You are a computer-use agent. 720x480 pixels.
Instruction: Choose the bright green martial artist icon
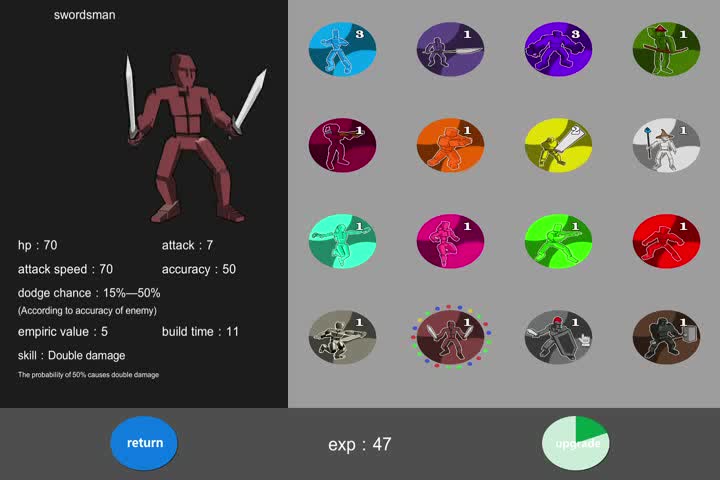(x=558, y=241)
